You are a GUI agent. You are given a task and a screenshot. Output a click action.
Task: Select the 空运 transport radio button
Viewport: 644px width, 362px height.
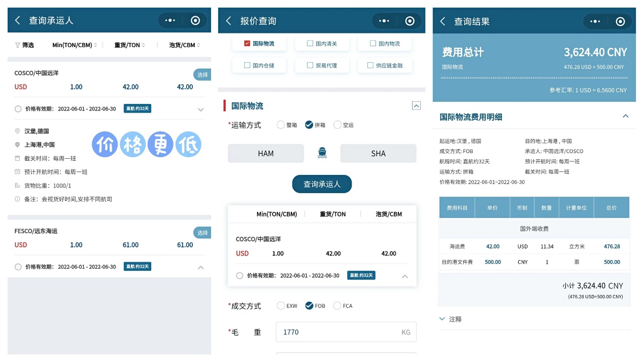(337, 125)
